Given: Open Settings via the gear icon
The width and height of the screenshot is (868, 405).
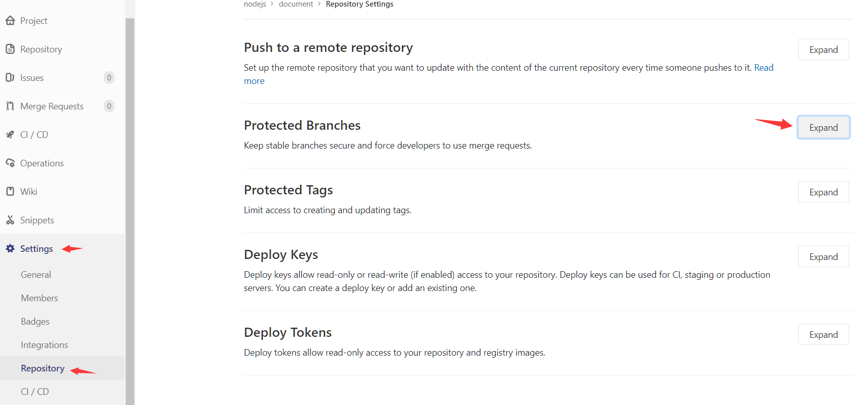Looking at the screenshot, I should [10, 248].
